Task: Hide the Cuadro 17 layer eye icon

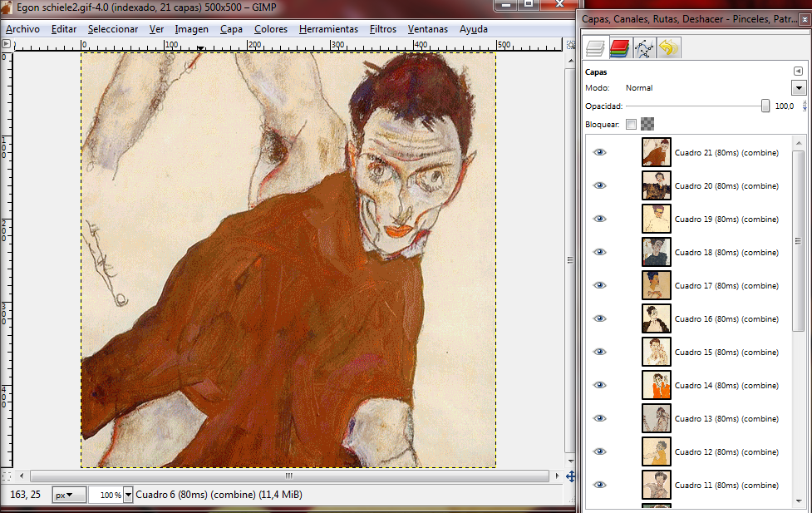Action: click(600, 285)
